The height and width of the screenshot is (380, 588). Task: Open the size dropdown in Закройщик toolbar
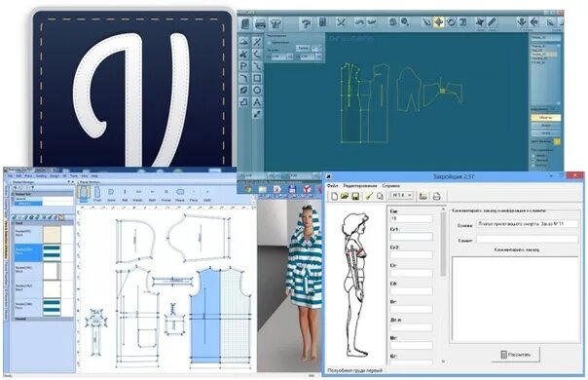click(401, 196)
